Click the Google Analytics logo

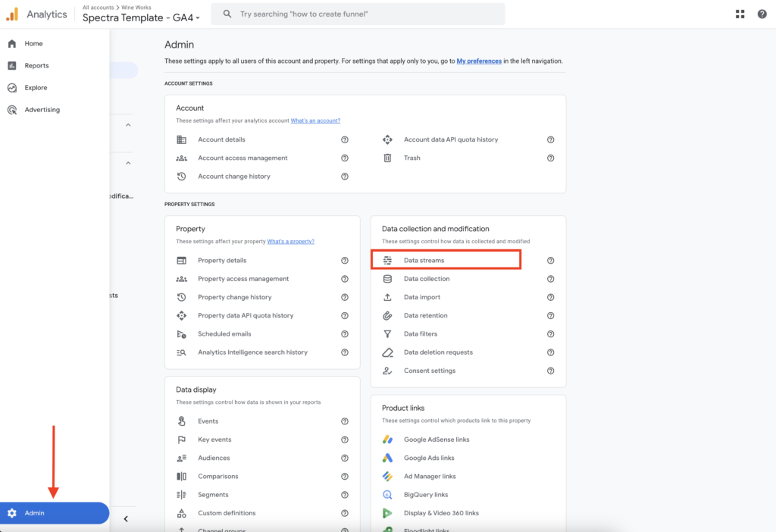(13, 14)
